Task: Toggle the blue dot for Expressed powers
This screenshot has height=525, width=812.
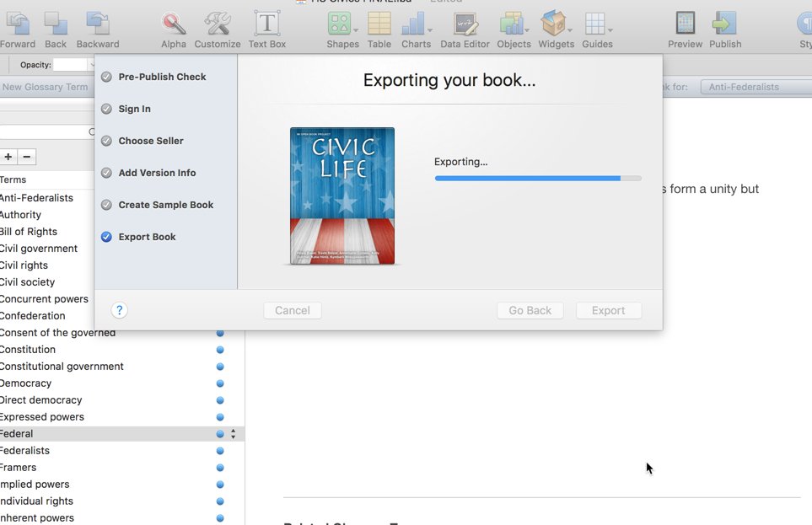Action: click(x=220, y=417)
